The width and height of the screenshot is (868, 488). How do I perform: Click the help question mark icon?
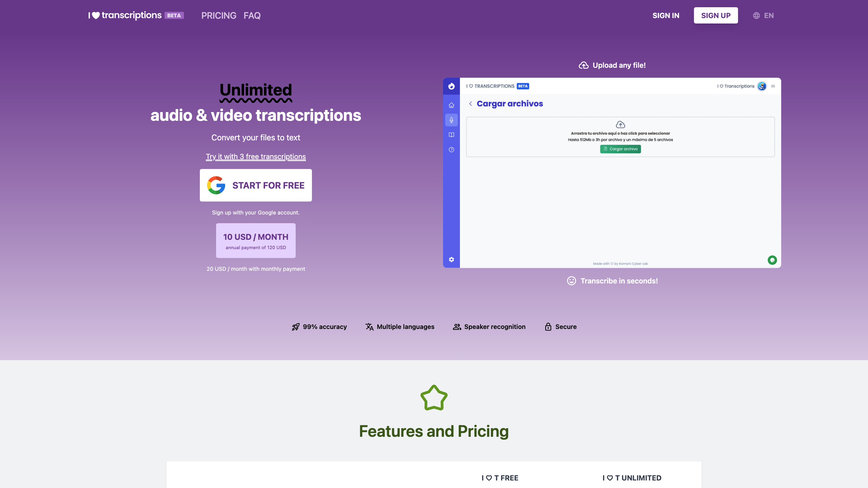pos(451,149)
